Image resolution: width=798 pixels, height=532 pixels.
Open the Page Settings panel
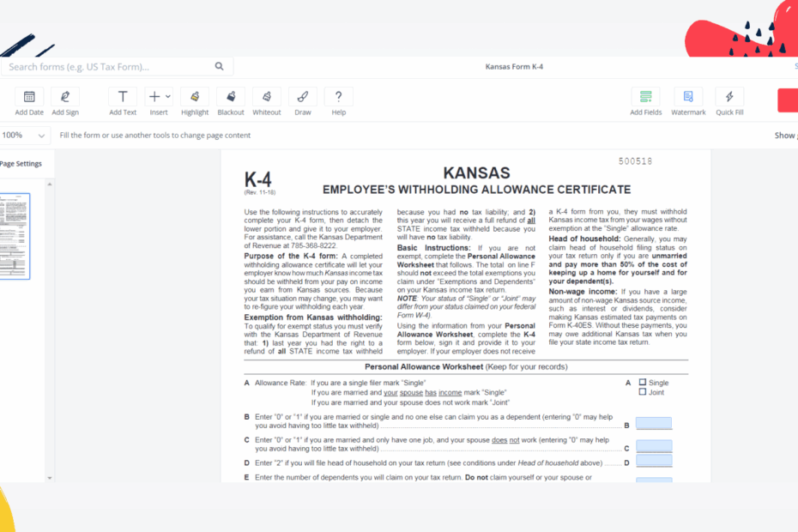coord(22,163)
